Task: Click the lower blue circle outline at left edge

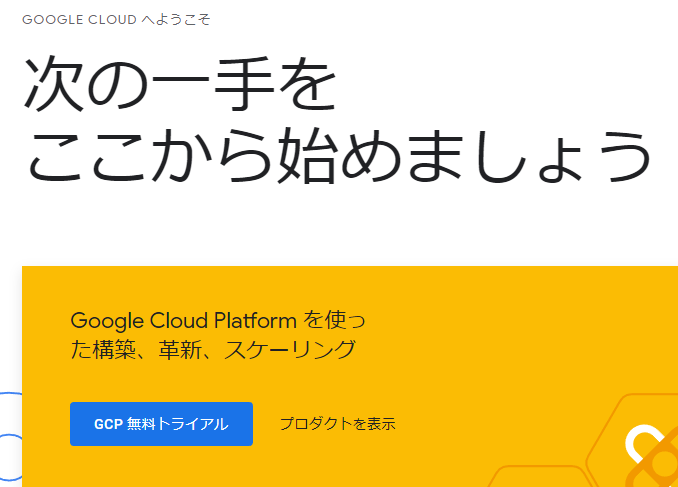Action: click(11, 458)
